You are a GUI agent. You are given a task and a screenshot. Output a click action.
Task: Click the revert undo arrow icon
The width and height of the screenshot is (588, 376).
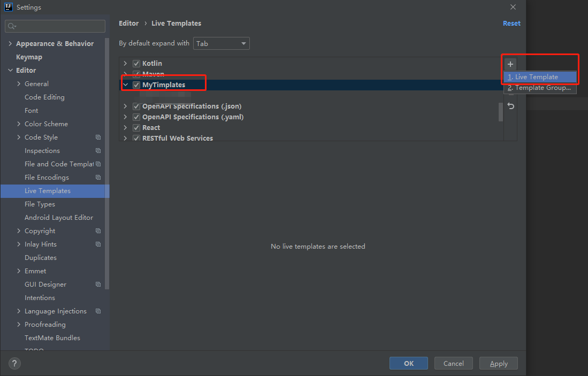pyautogui.click(x=510, y=106)
